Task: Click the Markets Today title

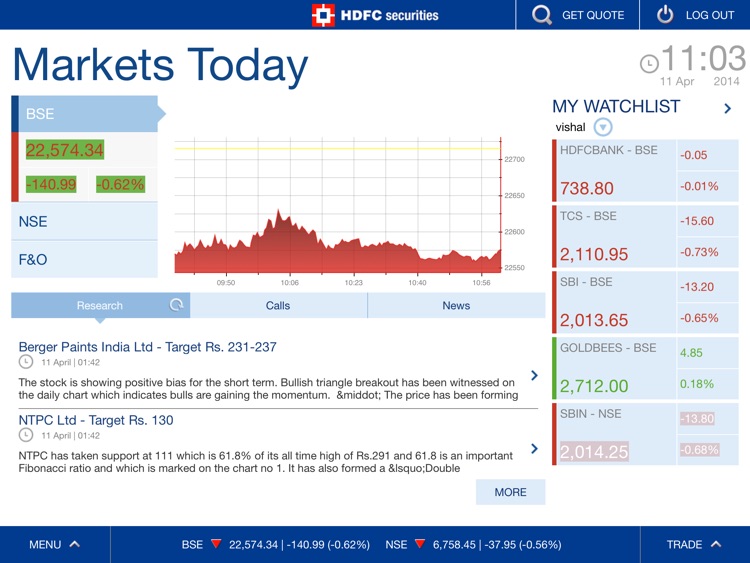Action: click(x=160, y=65)
